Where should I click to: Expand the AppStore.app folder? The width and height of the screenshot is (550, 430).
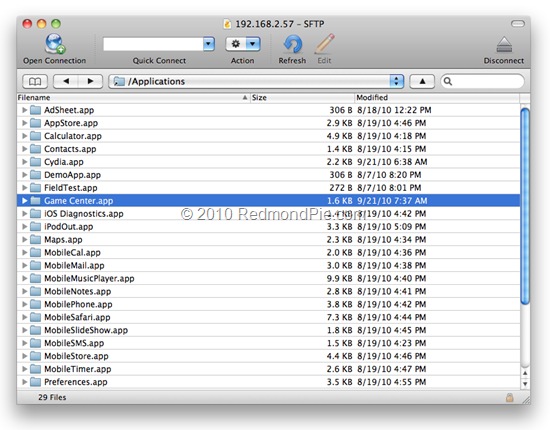click(24, 123)
